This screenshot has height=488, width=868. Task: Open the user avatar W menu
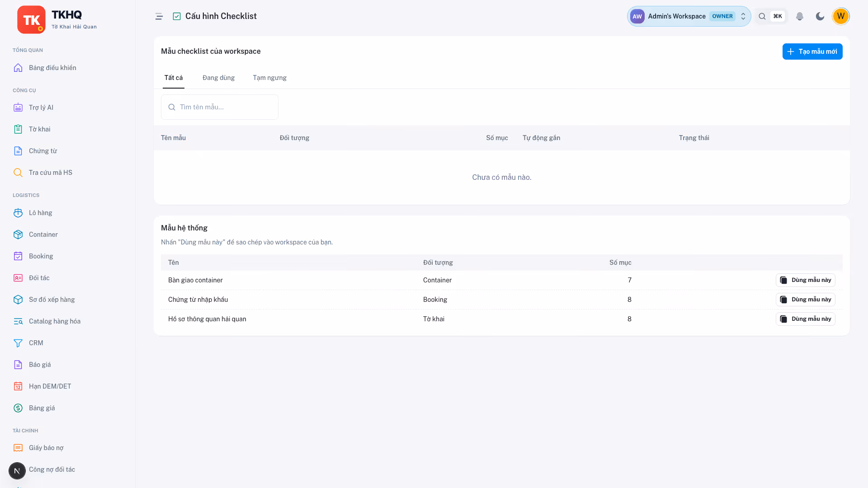point(841,16)
